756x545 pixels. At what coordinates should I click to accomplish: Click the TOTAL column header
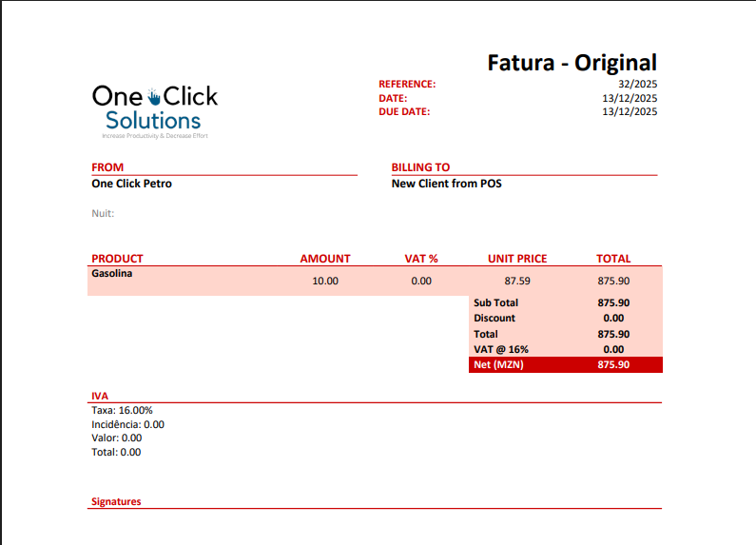pos(613,259)
